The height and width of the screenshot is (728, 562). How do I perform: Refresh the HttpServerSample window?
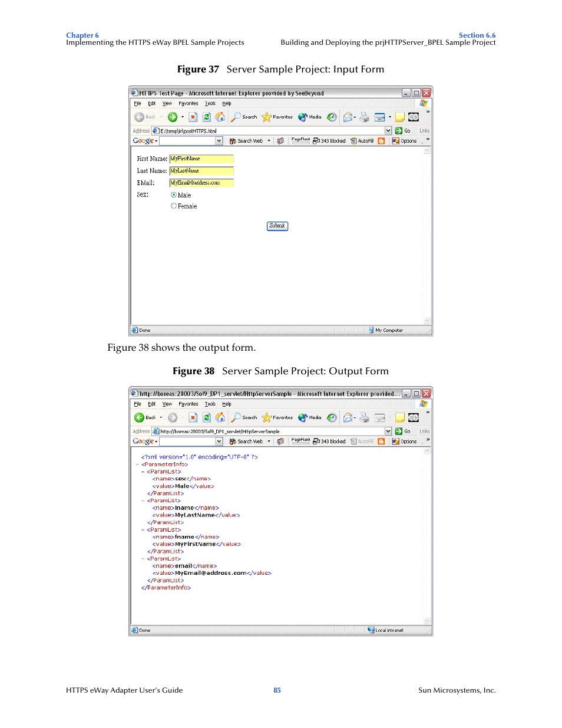click(x=207, y=417)
